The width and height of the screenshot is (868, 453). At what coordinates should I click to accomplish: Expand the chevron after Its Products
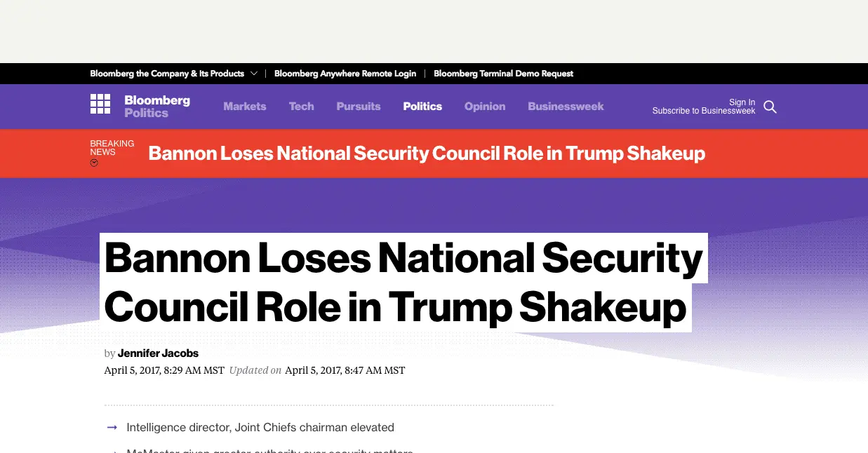254,74
